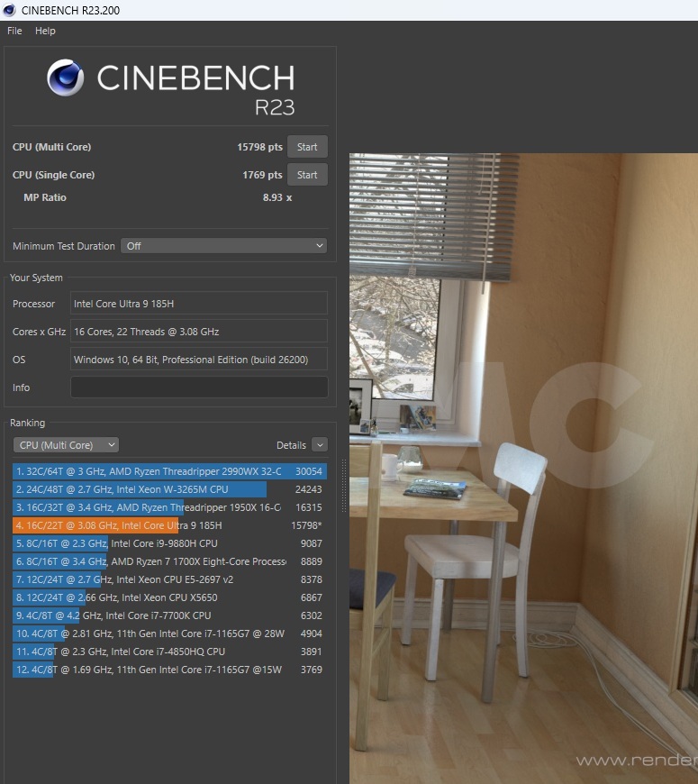Click the MP Ratio 8.93 x value

coord(277,197)
